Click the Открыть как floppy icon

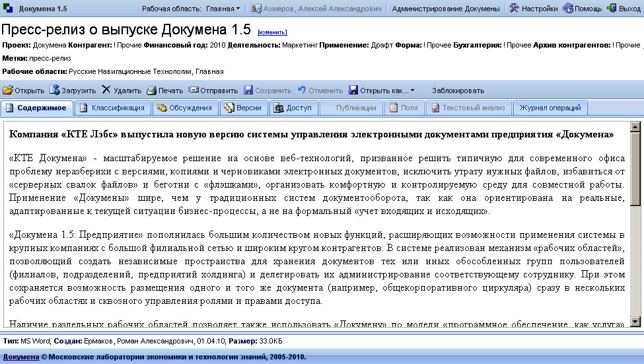353,90
